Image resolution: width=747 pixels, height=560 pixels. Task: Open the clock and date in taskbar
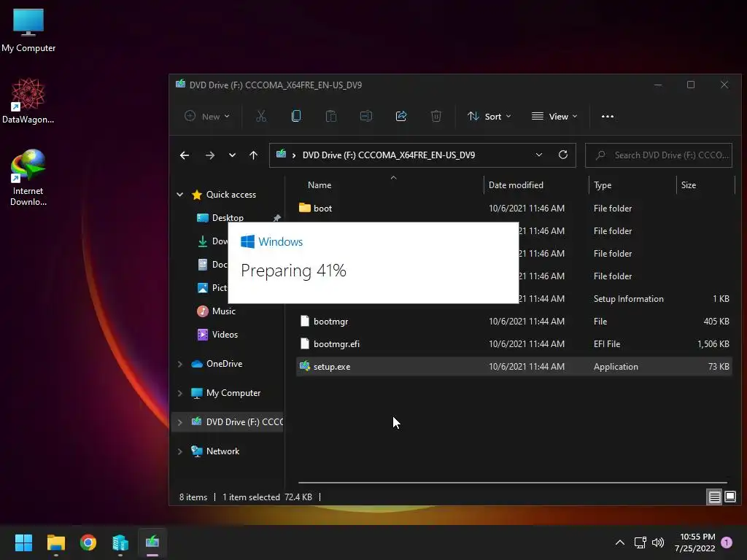(x=695, y=542)
